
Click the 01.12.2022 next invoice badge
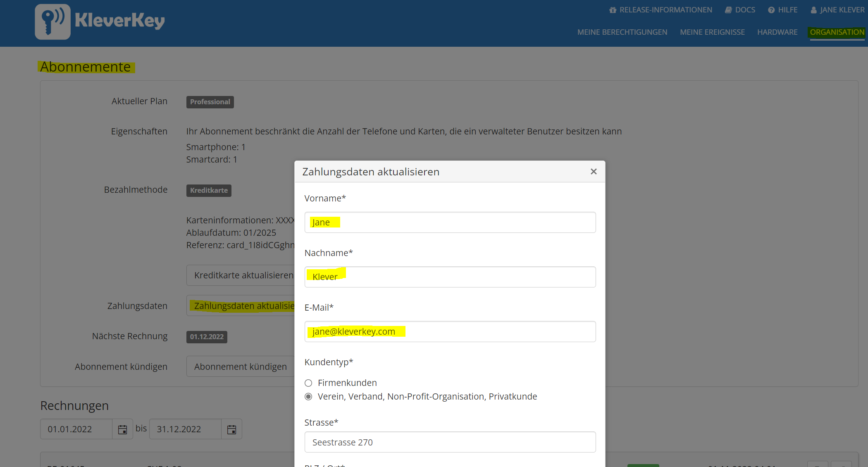point(207,337)
